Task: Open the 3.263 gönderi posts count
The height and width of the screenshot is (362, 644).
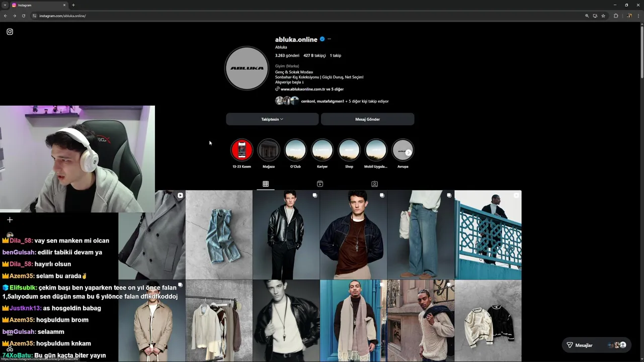Action: (287, 55)
